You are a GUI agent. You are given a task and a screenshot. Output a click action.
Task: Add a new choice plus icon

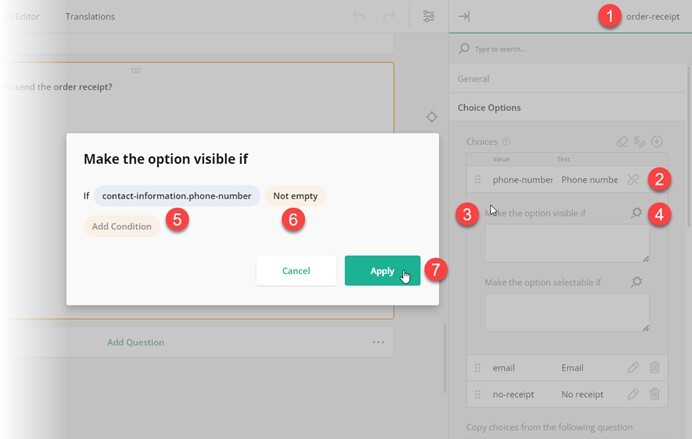click(x=657, y=142)
